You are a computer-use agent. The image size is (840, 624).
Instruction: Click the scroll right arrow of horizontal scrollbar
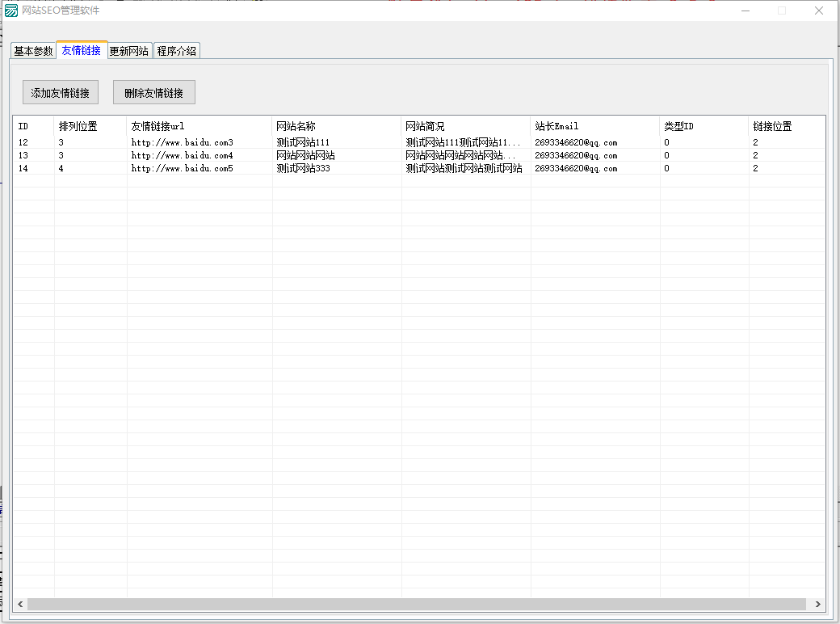coord(817,605)
